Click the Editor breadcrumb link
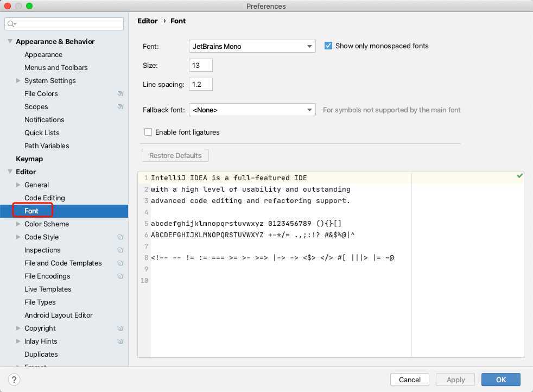Viewport: 533px width, 392px height. [148, 21]
